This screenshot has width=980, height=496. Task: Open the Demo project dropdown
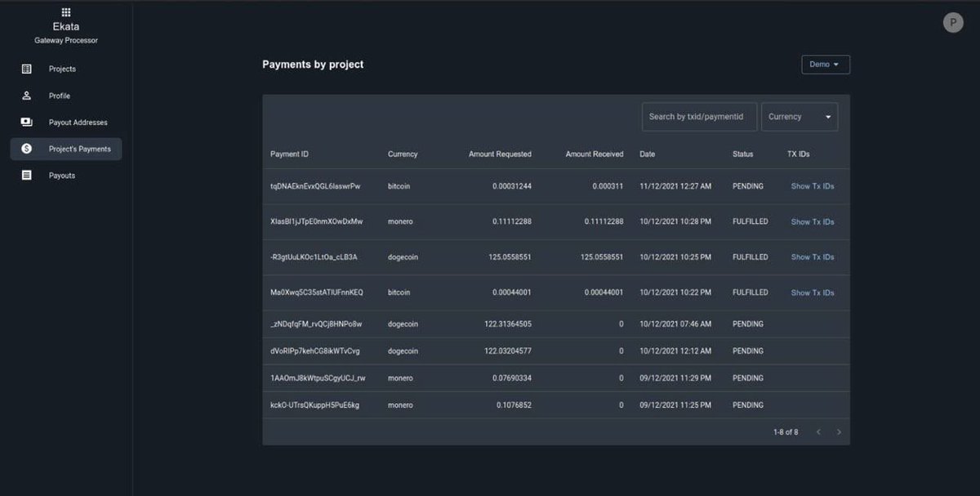[x=825, y=64]
